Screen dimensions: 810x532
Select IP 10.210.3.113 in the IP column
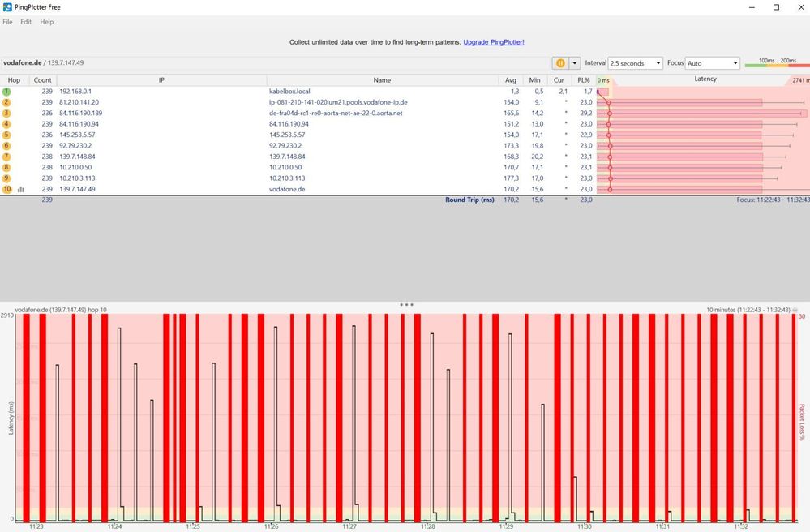[77, 178]
